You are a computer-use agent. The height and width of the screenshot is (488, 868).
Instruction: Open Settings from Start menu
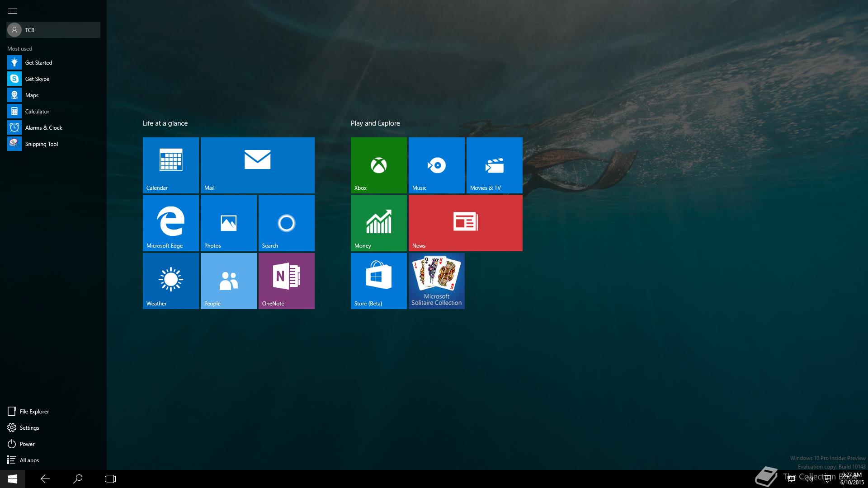point(53,427)
